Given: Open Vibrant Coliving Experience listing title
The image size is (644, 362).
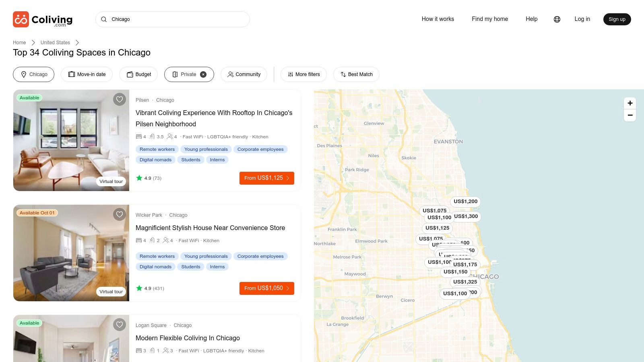Looking at the screenshot, I should pyautogui.click(x=214, y=118).
